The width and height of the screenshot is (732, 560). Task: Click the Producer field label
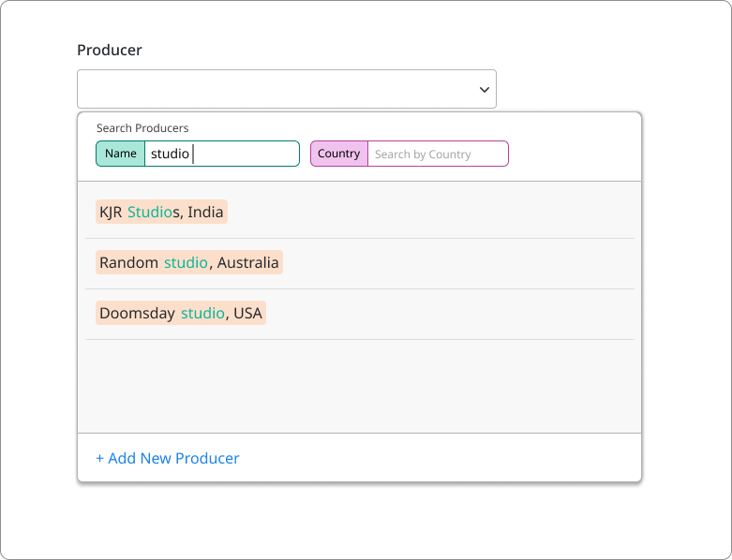coord(110,50)
